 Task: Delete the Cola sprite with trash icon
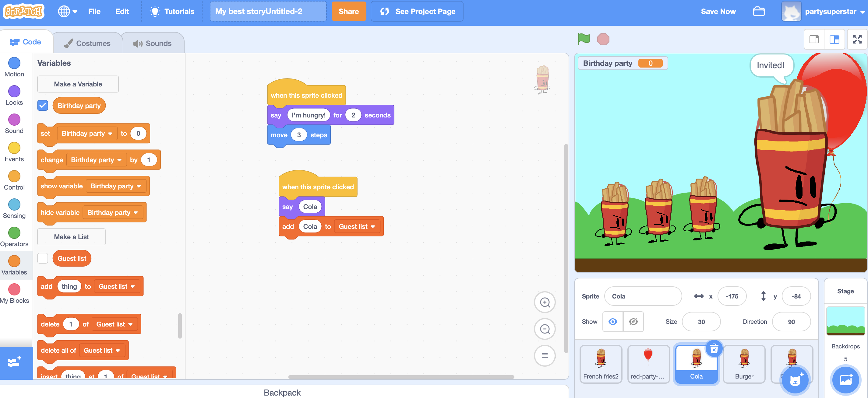click(714, 349)
